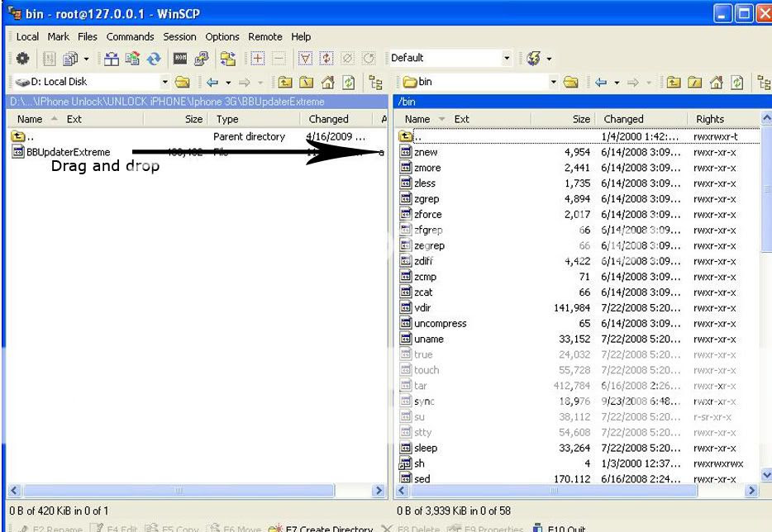Open the Files menu
The height and width of the screenshot is (532, 772).
(x=88, y=37)
